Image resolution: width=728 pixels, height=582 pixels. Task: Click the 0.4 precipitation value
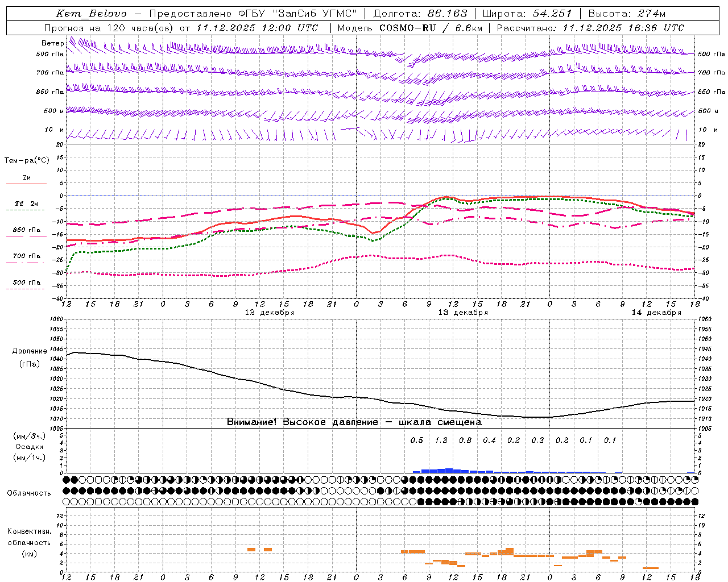tap(489, 440)
